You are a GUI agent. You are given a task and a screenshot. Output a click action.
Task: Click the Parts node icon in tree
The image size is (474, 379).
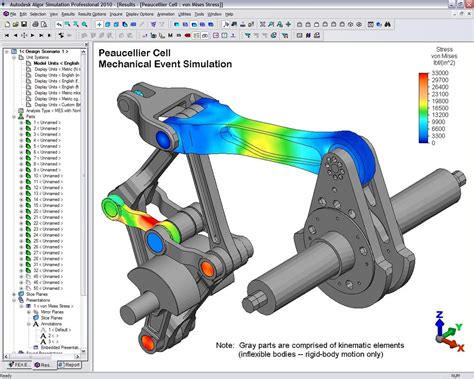pyautogui.click(x=21, y=116)
